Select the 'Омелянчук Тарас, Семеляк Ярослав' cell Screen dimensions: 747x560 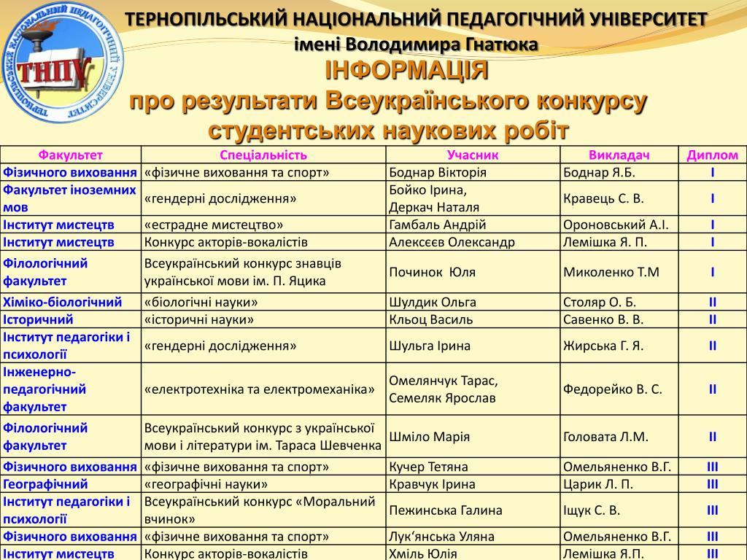click(x=473, y=389)
